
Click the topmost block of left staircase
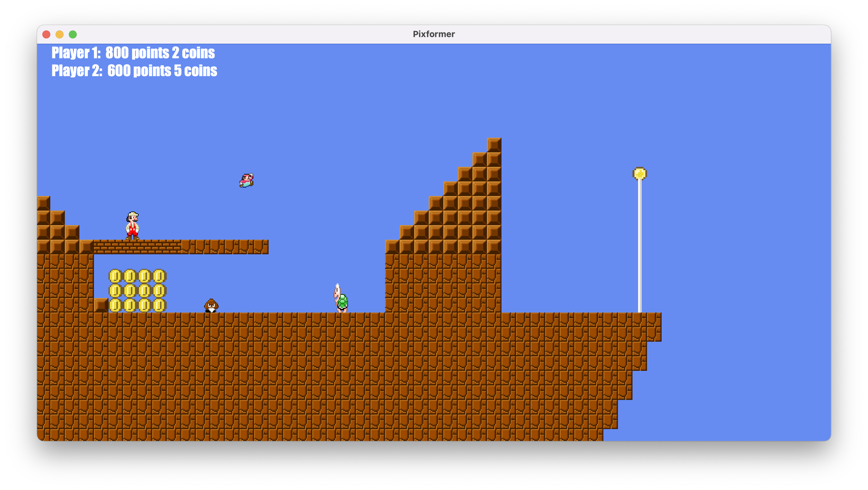[43, 203]
